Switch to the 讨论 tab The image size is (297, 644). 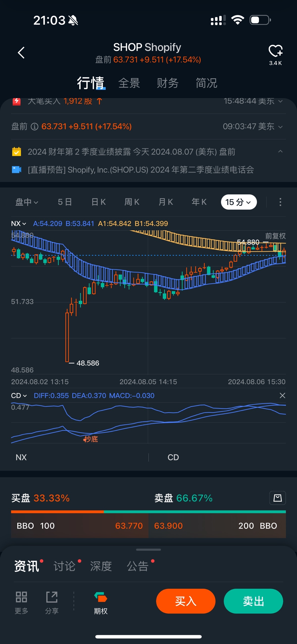[65, 566]
